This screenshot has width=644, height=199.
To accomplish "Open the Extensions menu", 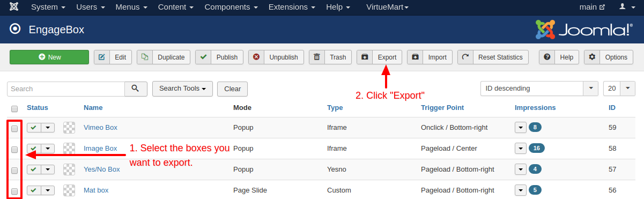I will coord(291,7).
